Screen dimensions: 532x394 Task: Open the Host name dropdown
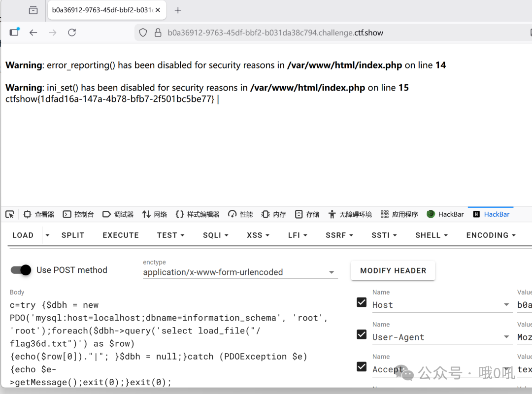tap(442, 305)
